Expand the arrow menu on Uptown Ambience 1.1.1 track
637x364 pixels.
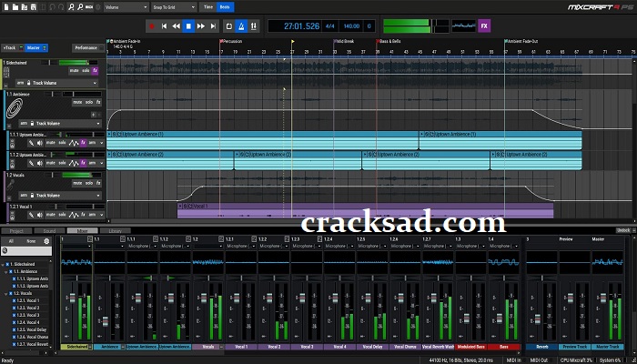coord(101,143)
